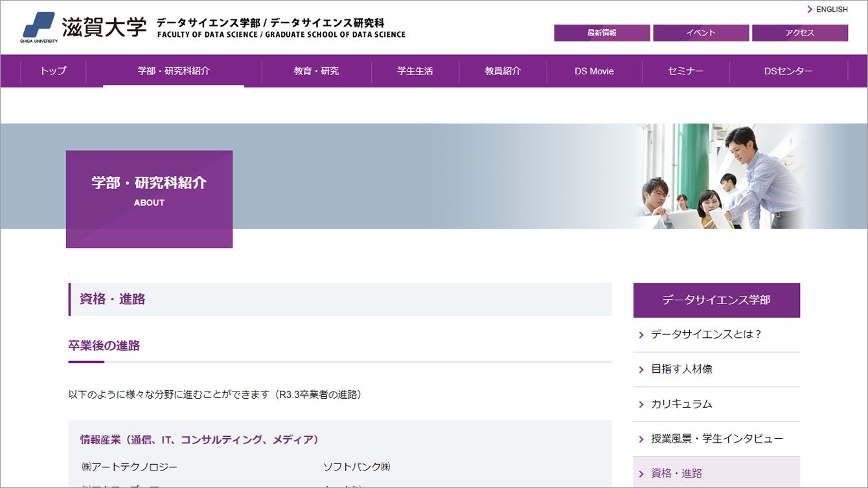
Task: Open 学部・研究科紹介 menu item
Action: coord(174,71)
